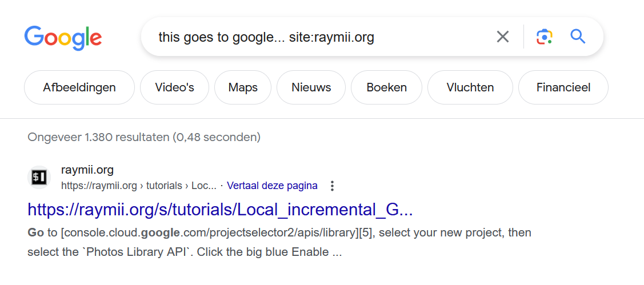Viewport: 644px width, 285px height.
Task: Open Google Lens image search
Action: 545,37
